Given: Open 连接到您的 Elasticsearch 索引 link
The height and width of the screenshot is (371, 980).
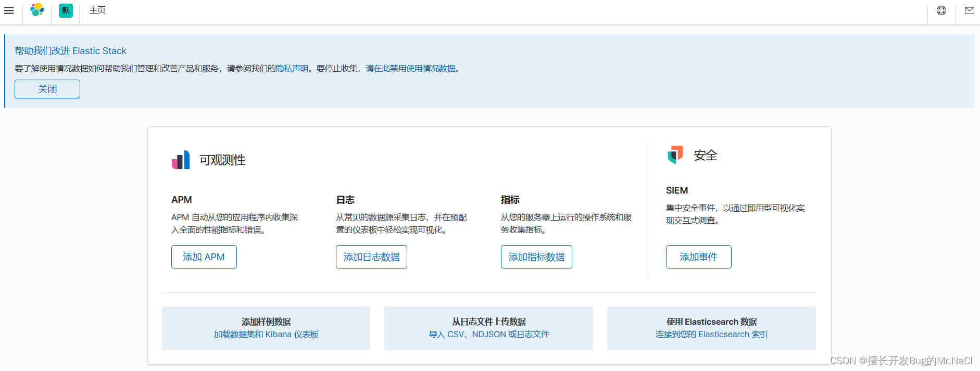Looking at the screenshot, I should 711,335.
